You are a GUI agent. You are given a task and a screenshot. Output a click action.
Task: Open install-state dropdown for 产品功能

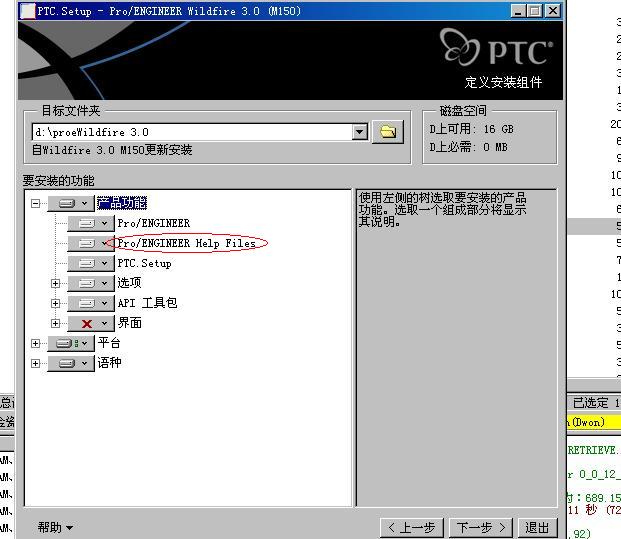tap(71, 203)
